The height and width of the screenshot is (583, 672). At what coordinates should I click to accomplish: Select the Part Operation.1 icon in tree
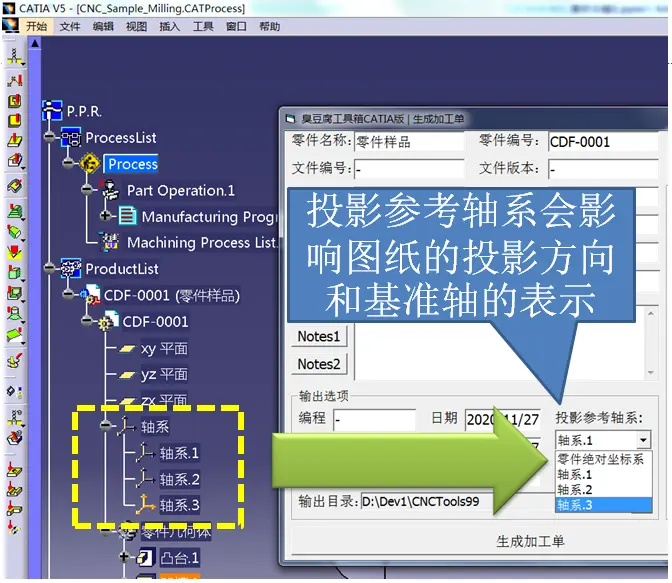click(x=110, y=190)
